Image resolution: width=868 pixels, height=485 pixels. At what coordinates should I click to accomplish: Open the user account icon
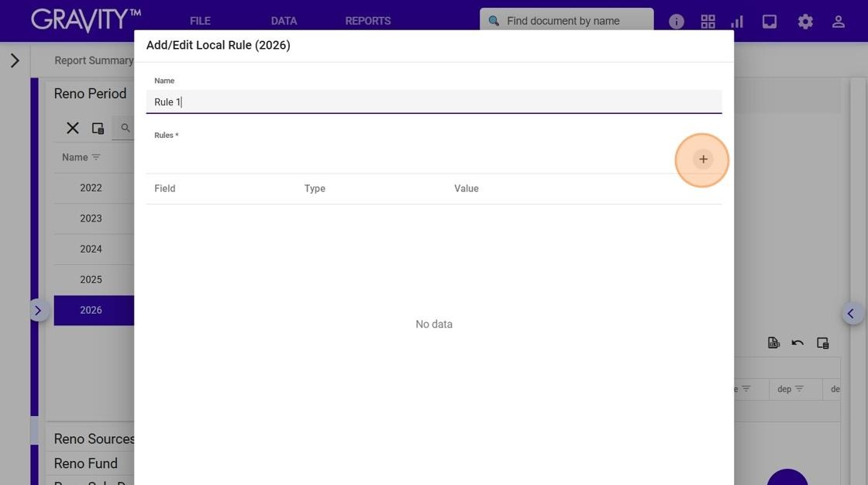(x=838, y=22)
